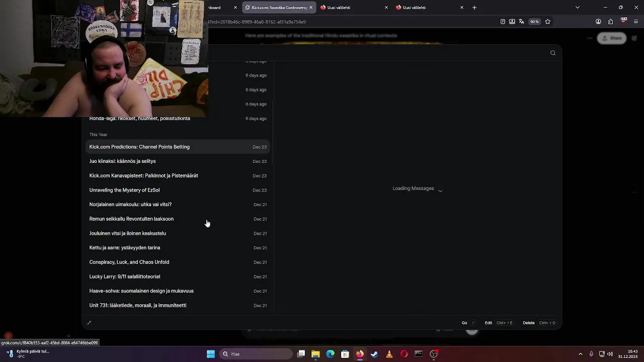Viewport: 644px width, 362px height.
Task: Show hidden system tray icons chevron
Action: [x=580, y=354]
